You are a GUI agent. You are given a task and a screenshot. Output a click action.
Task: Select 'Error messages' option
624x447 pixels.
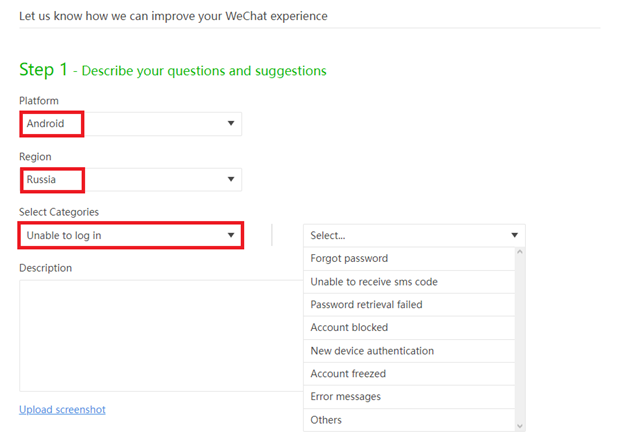click(x=409, y=397)
